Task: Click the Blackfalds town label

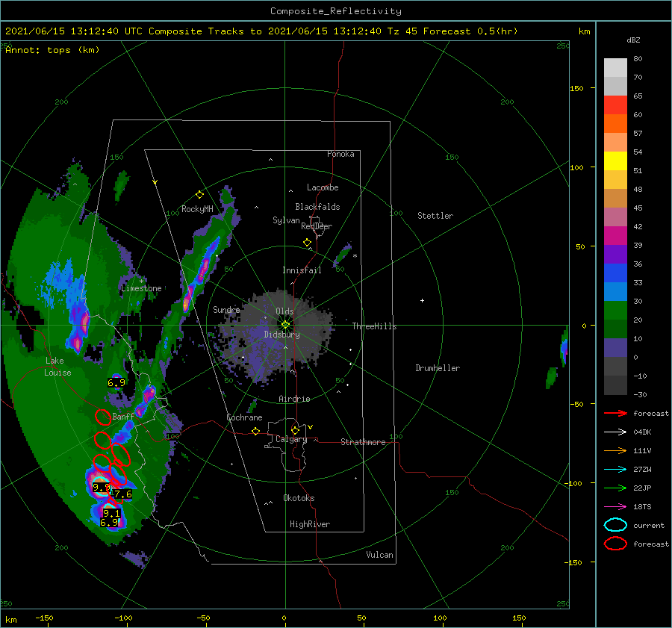Action: point(317,207)
